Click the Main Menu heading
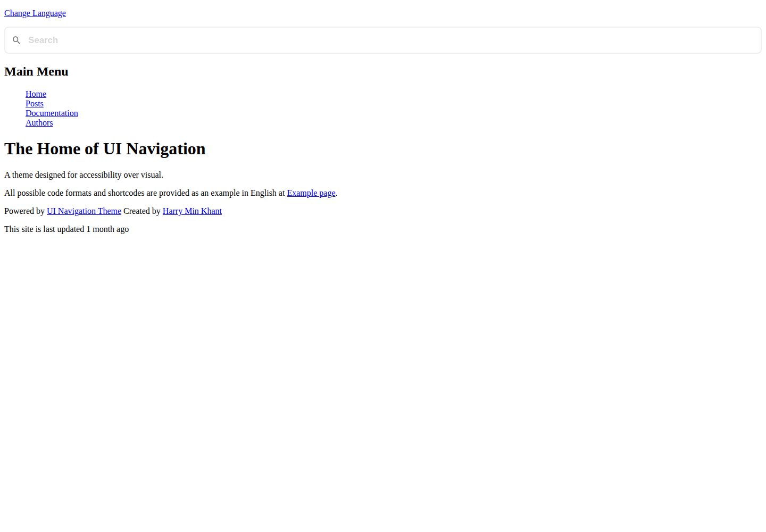Image resolution: width=766 pixels, height=532 pixels. [36, 72]
